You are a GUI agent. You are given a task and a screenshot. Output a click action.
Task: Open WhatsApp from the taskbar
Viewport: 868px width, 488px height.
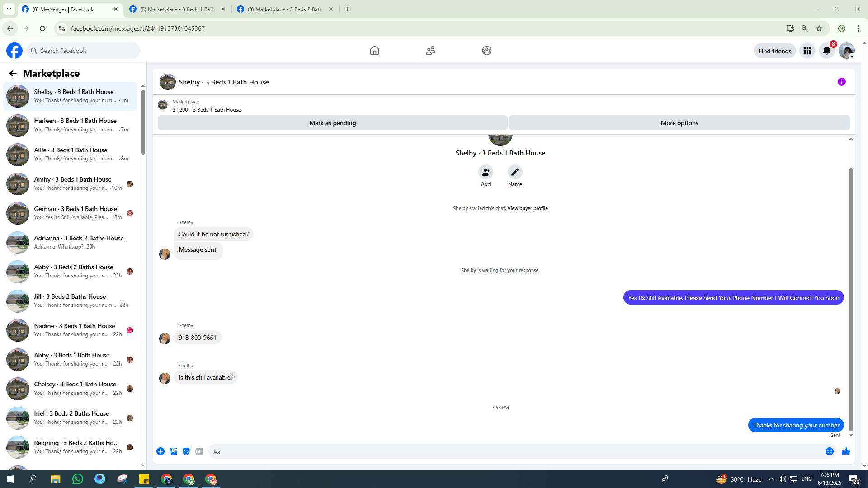coord(78,479)
